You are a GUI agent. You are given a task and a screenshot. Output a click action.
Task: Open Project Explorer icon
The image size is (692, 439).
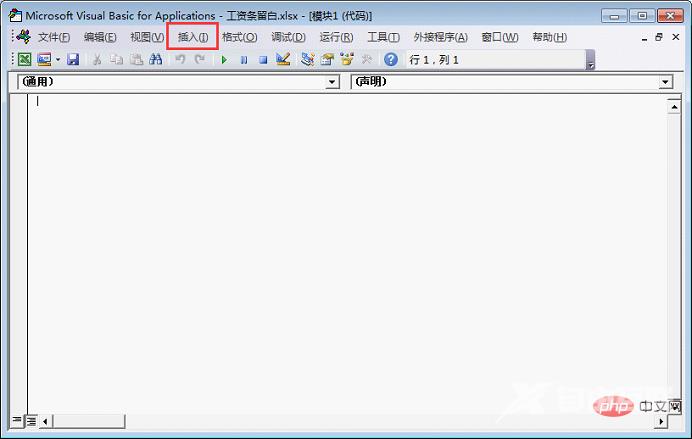[x=308, y=60]
